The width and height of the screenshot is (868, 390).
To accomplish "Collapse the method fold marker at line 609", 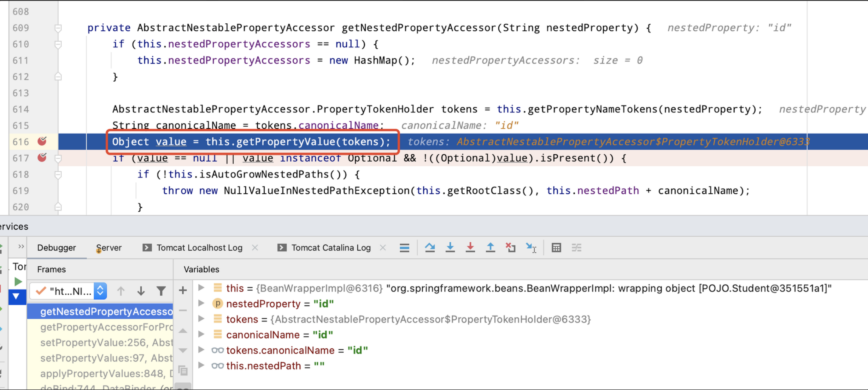I will click(58, 28).
